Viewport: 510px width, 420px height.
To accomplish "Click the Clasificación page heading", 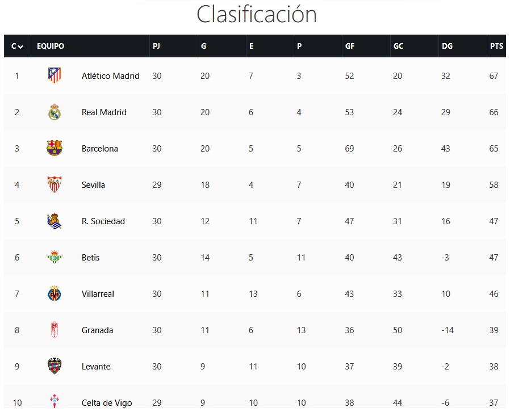I will (257, 14).
